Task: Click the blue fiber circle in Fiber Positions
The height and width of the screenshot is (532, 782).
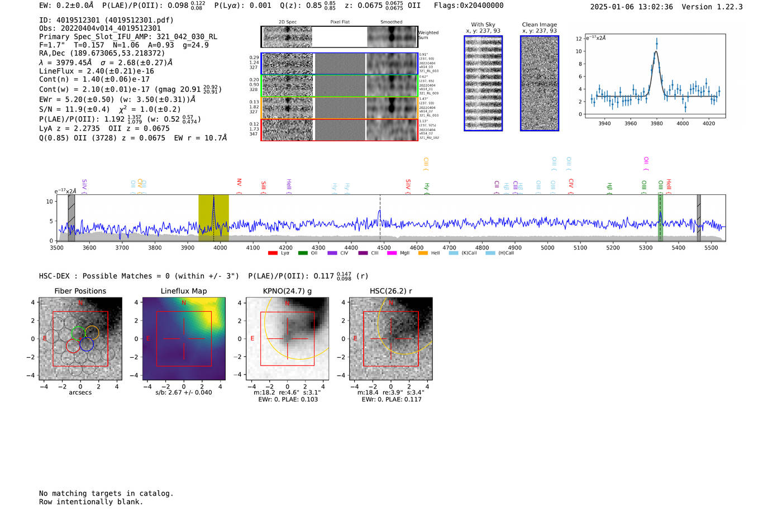Action: 87,344
